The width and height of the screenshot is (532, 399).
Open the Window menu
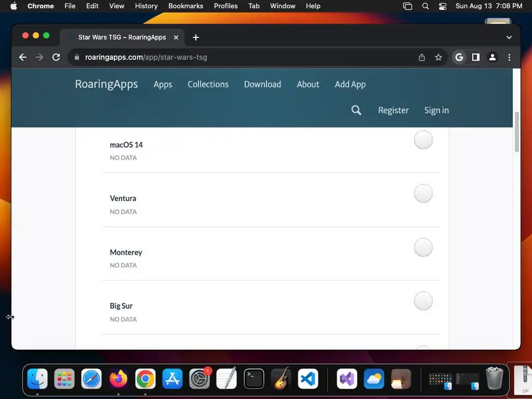point(283,6)
